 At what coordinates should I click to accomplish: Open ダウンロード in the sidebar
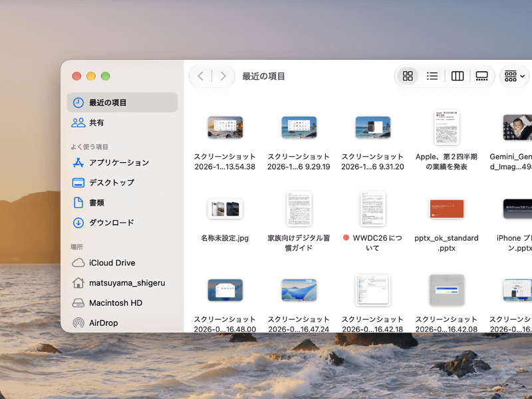pyautogui.click(x=122, y=223)
